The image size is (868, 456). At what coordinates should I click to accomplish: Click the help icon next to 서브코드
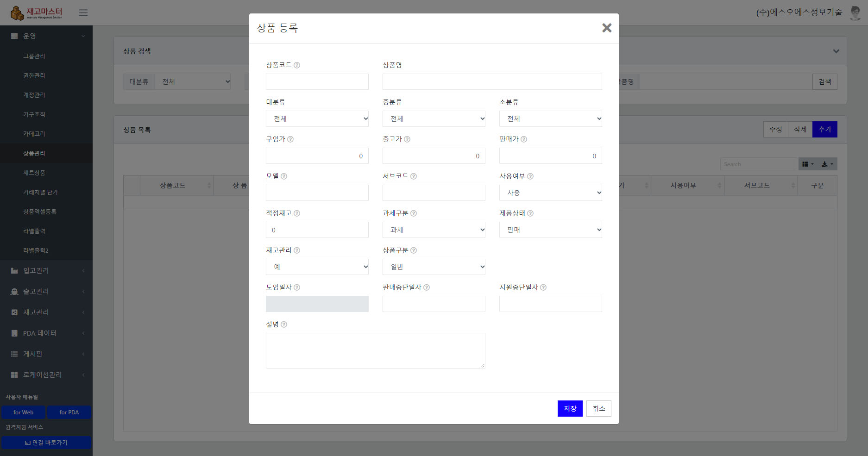[x=414, y=176]
